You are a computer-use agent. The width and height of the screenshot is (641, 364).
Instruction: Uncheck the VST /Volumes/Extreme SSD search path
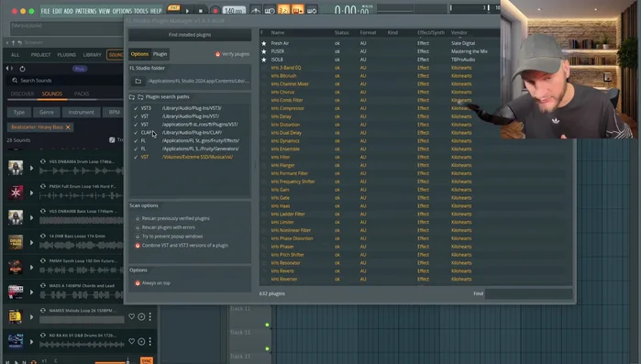pos(136,157)
